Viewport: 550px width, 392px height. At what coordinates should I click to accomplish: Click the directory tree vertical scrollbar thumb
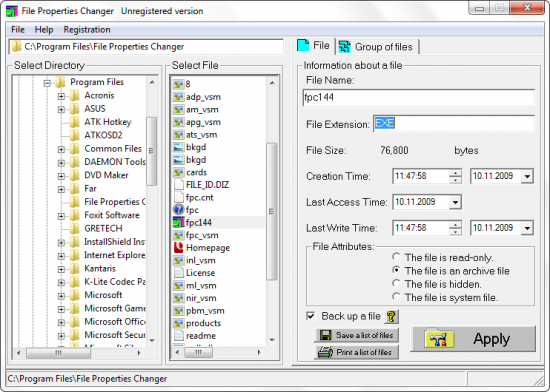(152, 151)
